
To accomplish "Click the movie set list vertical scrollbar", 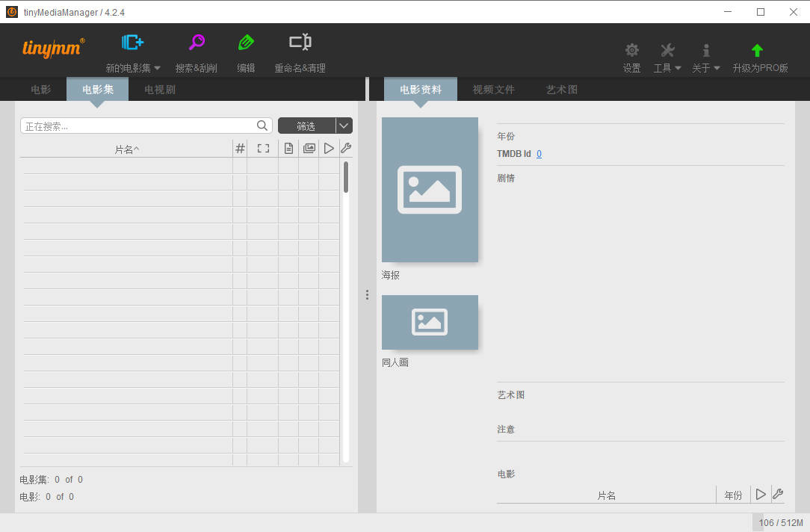I will tap(345, 176).
